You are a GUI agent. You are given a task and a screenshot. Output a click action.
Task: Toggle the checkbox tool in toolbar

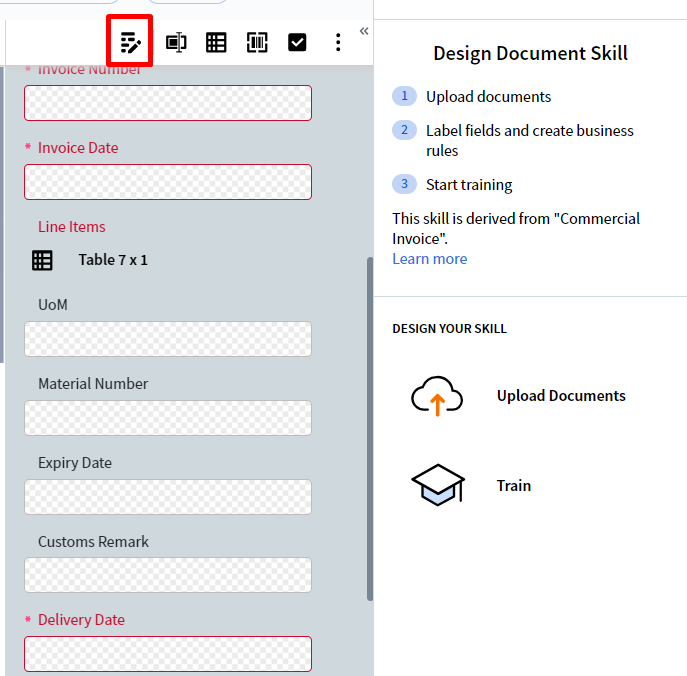coord(297,42)
